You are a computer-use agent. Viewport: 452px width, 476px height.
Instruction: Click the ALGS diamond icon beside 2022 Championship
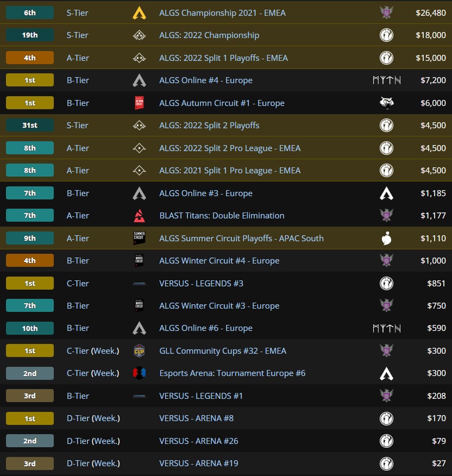click(139, 35)
